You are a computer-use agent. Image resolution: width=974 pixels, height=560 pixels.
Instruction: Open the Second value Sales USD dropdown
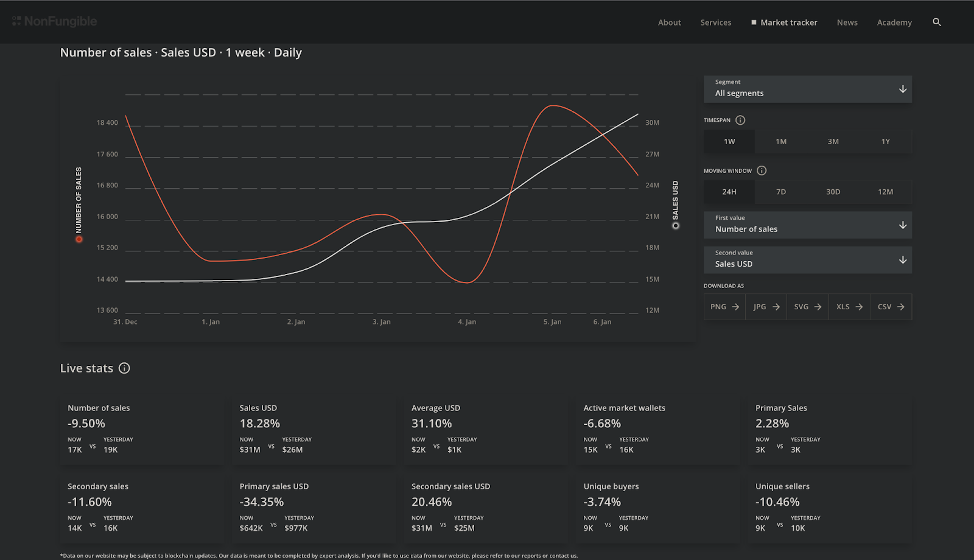click(x=808, y=260)
